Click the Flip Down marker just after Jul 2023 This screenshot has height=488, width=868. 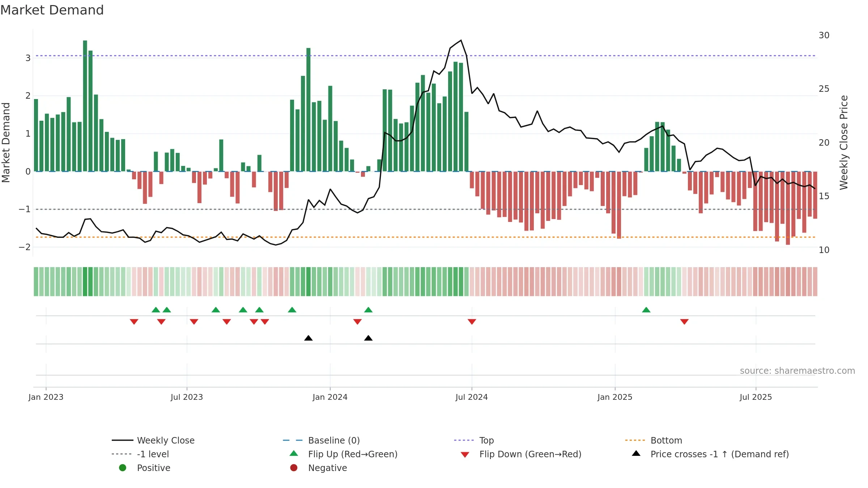tap(194, 322)
